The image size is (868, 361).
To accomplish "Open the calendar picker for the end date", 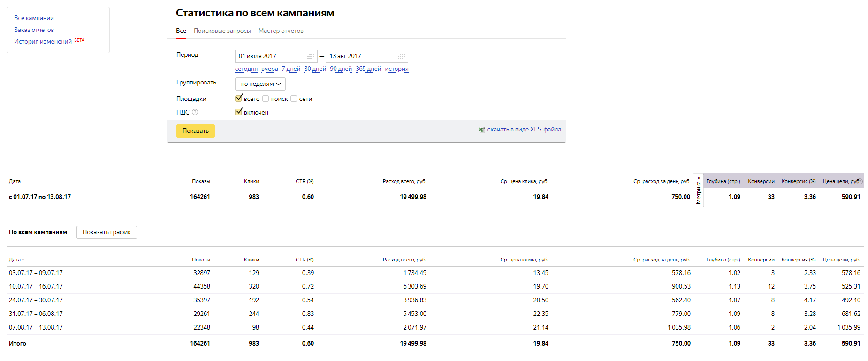I will pyautogui.click(x=401, y=56).
